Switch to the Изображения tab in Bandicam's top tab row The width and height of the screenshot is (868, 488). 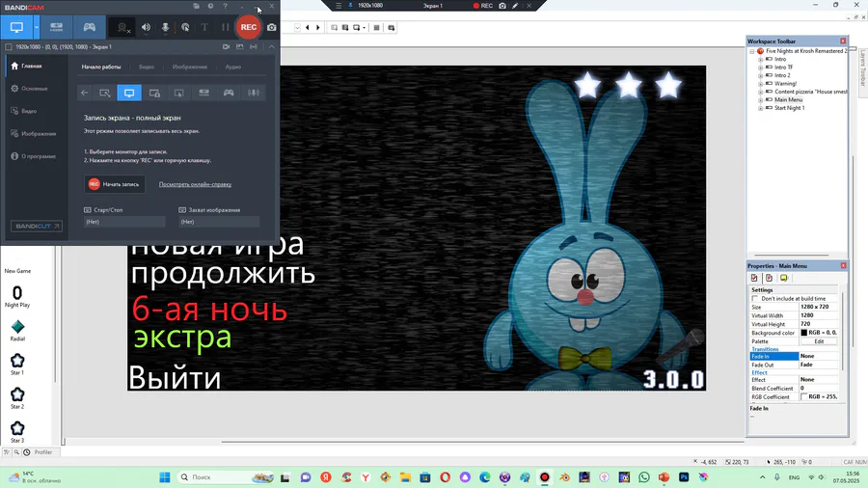tap(190, 67)
